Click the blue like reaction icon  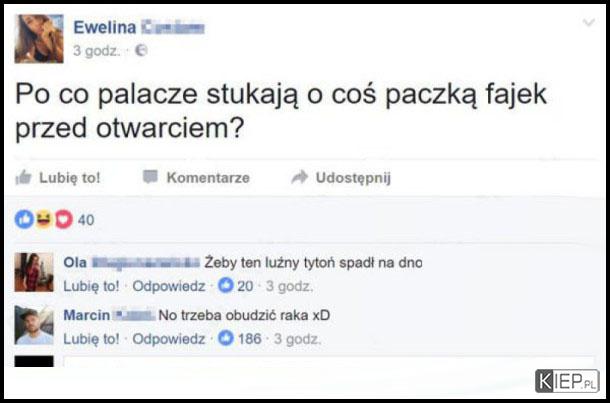coord(24,220)
